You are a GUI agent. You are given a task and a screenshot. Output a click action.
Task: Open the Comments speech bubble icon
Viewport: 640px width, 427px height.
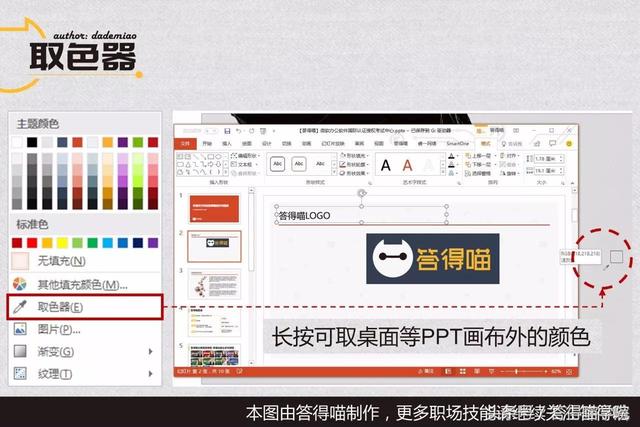pos(552,143)
